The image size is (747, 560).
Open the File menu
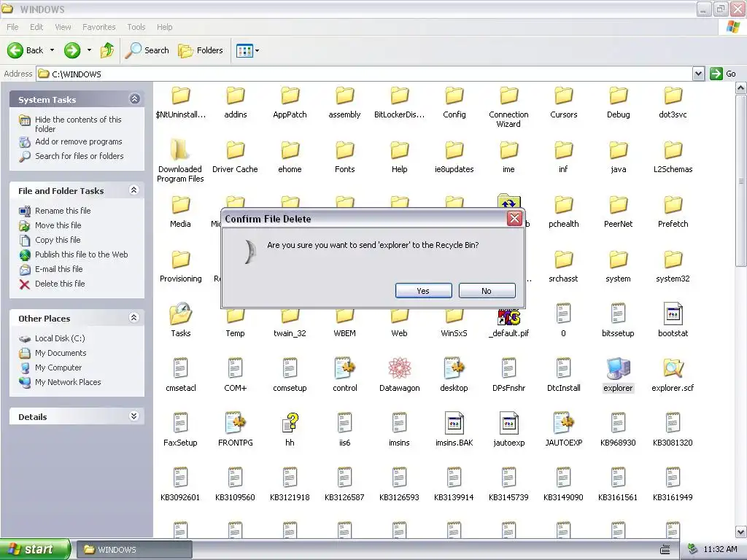pos(13,27)
